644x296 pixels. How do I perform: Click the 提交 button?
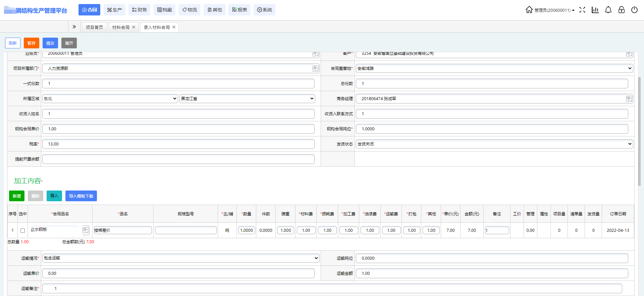tap(50, 43)
